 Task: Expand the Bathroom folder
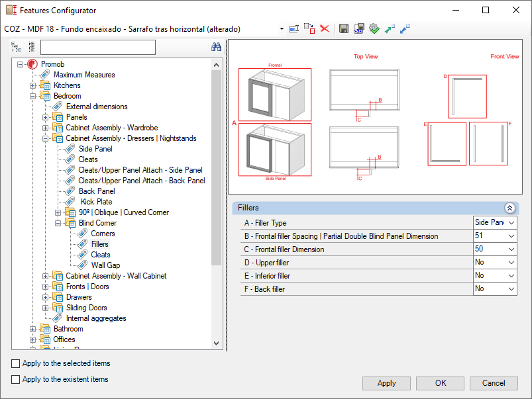click(x=32, y=329)
